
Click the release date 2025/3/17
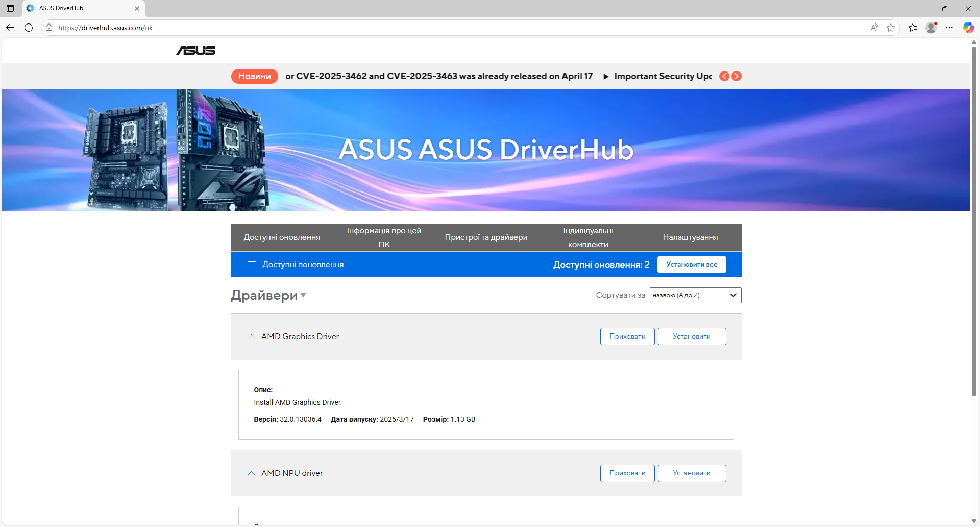click(397, 419)
